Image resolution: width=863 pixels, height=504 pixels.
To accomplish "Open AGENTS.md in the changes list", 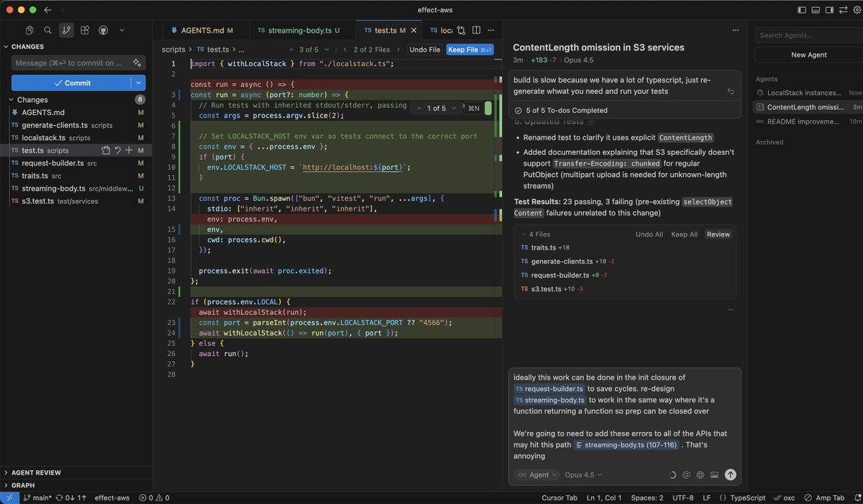I will (43, 113).
